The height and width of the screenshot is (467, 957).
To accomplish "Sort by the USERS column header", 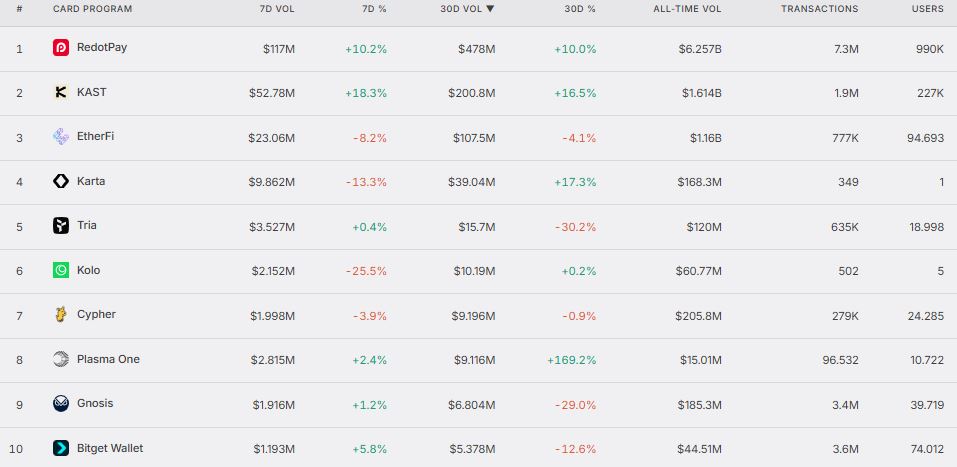I will 928,9.
